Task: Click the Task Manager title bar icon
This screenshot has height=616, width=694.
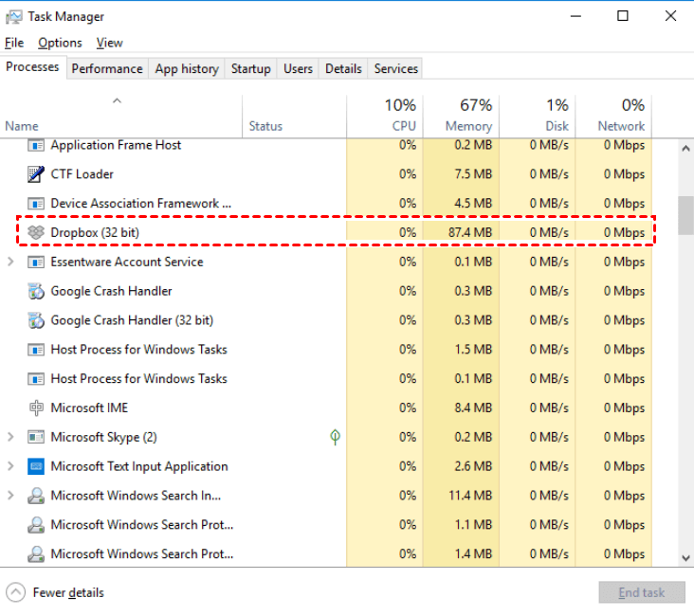Action: tap(13, 16)
